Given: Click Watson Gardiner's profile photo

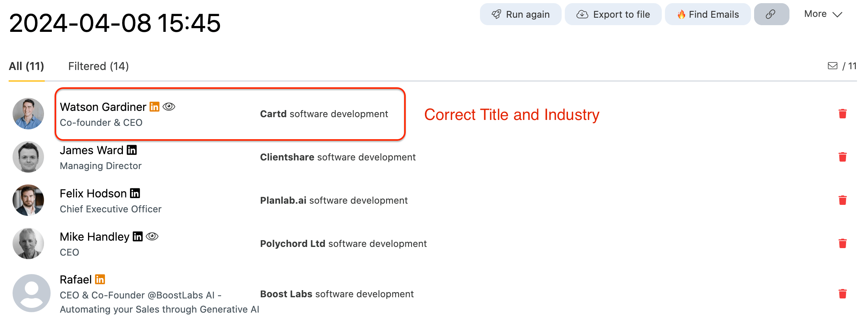Looking at the screenshot, I should coord(28,114).
